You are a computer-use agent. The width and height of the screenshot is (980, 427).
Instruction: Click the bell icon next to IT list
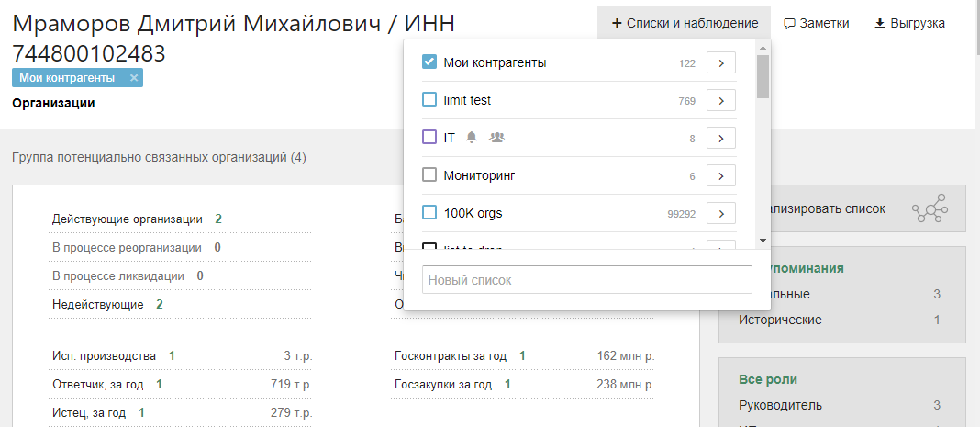pyautogui.click(x=473, y=138)
